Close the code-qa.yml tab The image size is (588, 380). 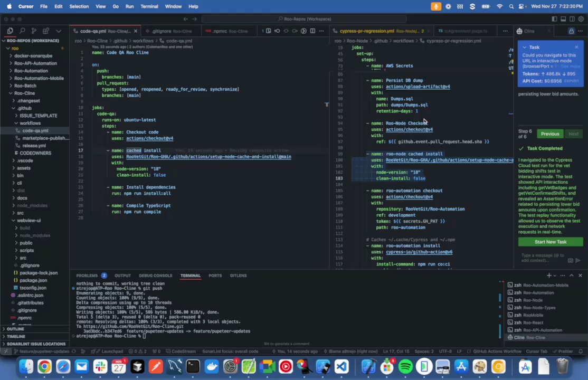coord(136,31)
